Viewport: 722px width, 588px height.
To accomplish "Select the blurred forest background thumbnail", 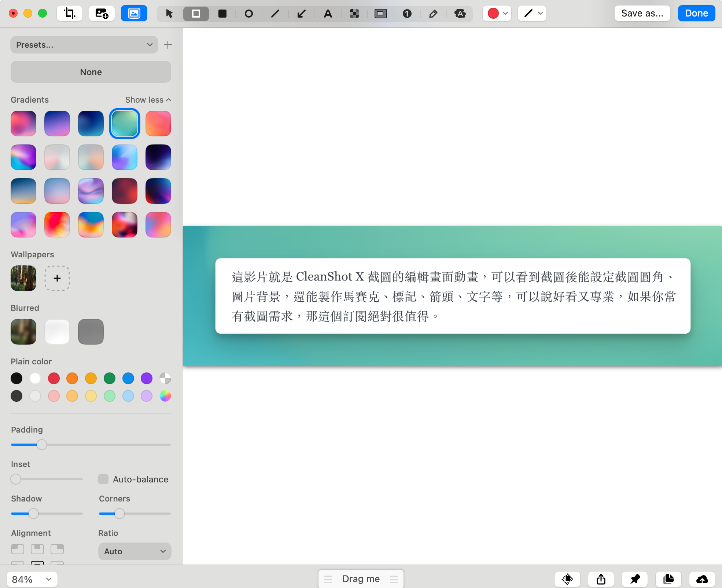I will point(23,332).
